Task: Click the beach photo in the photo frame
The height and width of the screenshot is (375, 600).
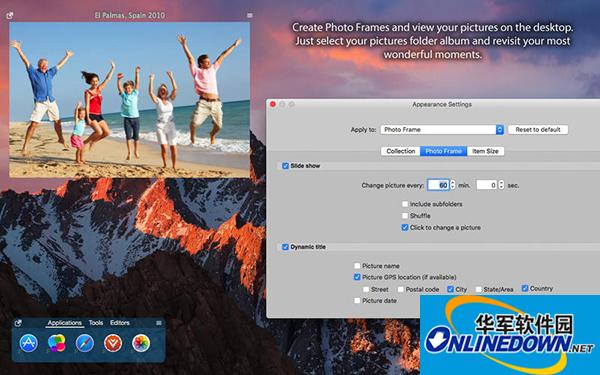Action: pyautogui.click(x=130, y=100)
